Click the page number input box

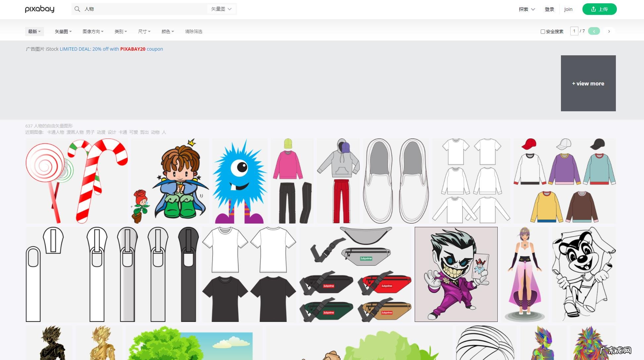[x=574, y=31]
